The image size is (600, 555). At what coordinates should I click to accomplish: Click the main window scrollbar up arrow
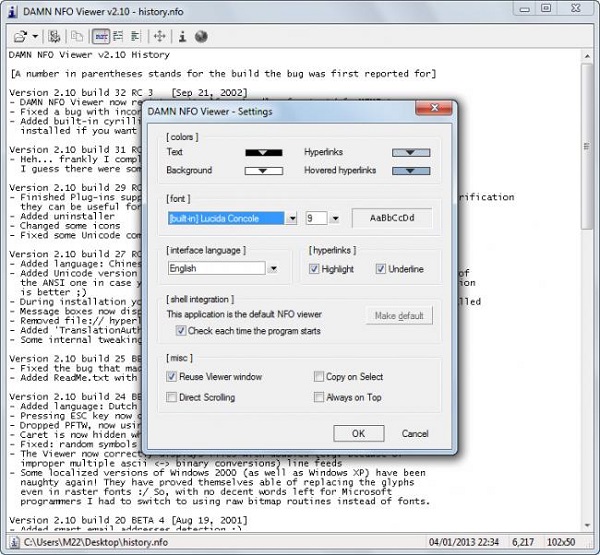pos(587,56)
